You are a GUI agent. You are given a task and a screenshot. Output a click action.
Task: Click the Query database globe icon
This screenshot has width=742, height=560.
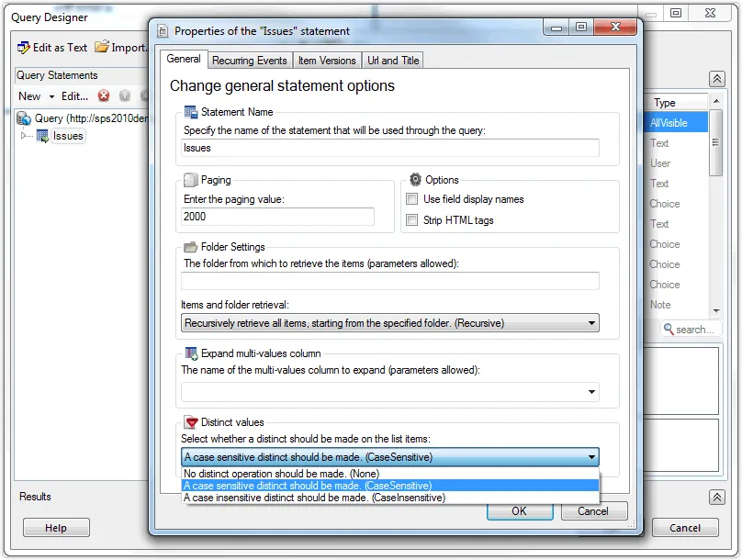point(25,118)
